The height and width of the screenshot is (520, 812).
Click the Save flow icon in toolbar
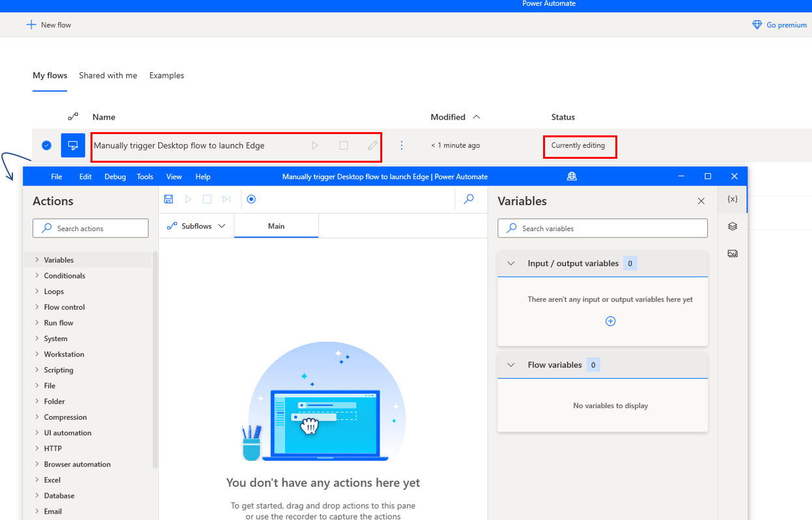tap(169, 199)
